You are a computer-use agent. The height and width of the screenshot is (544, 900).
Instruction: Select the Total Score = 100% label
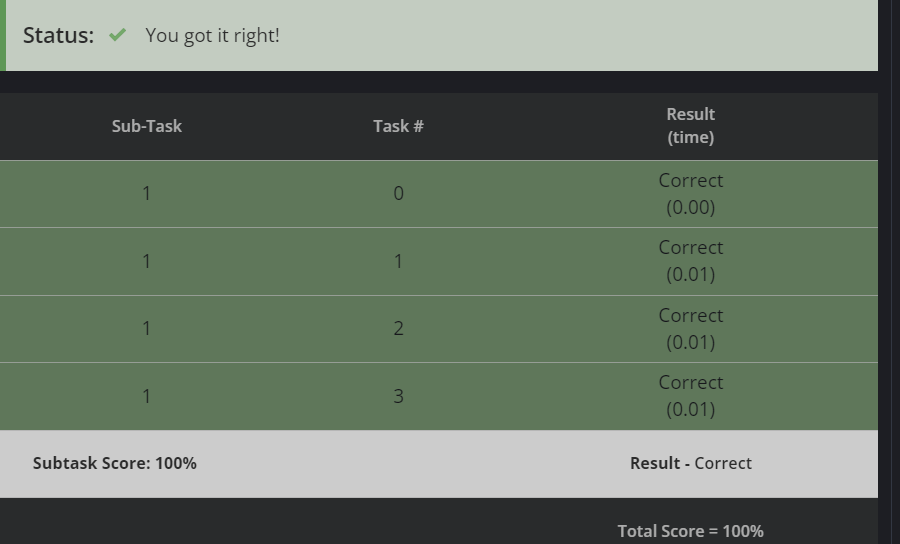[x=690, y=531]
